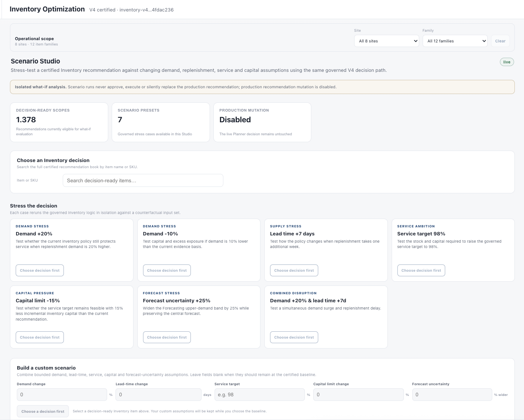
Task: Click Choose decision first under Service target 98%
Action: click(421, 271)
